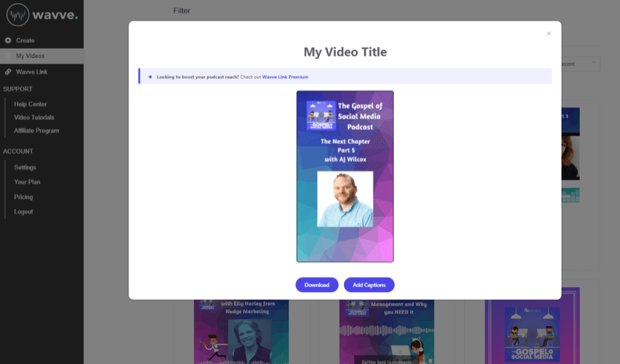The width and height of the screenshot is (620, 364).
Task: Click the Wavve Link chain icon
Action: pos(8,72)
